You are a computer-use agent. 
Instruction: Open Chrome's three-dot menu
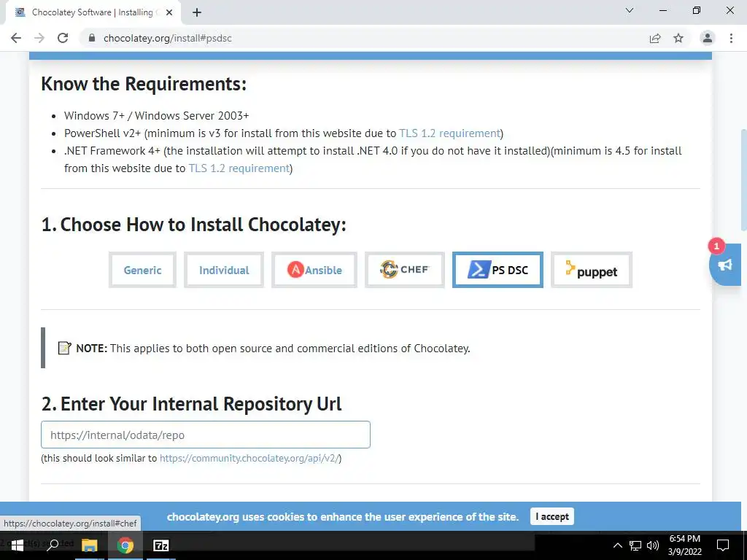(x=731, y=38)
